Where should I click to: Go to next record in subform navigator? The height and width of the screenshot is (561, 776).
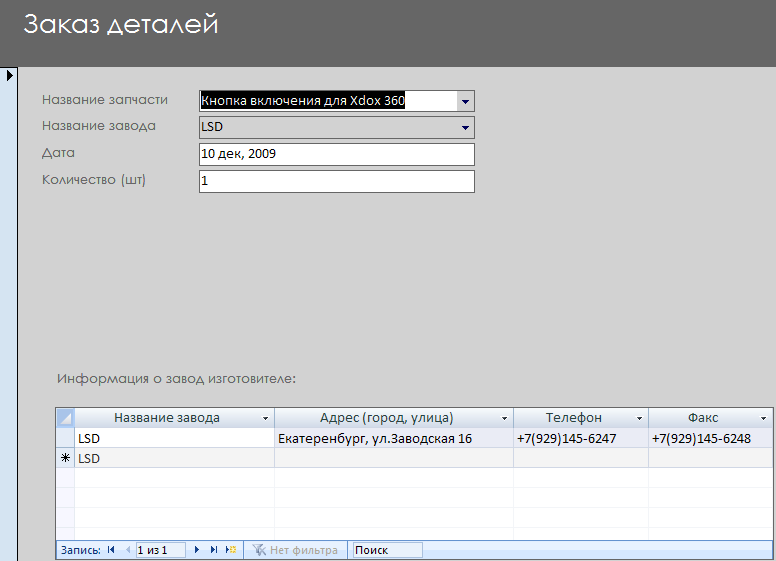click(x=196, y=550)
